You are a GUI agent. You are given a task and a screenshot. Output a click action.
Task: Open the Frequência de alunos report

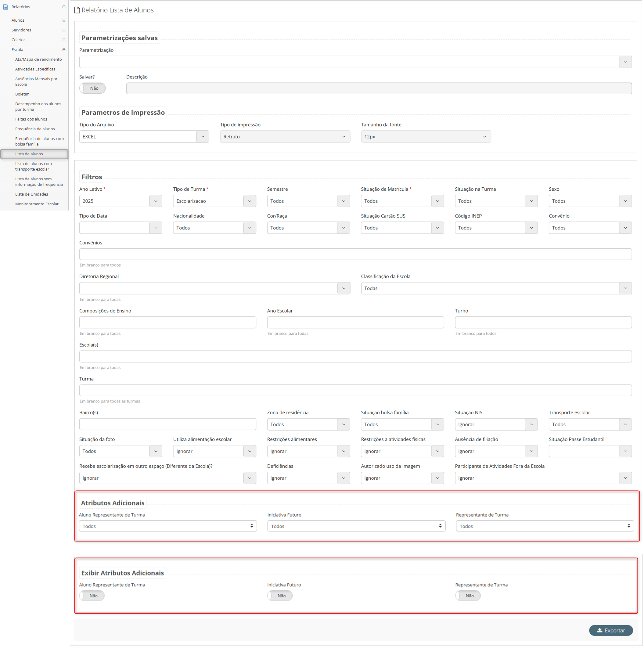35,129
